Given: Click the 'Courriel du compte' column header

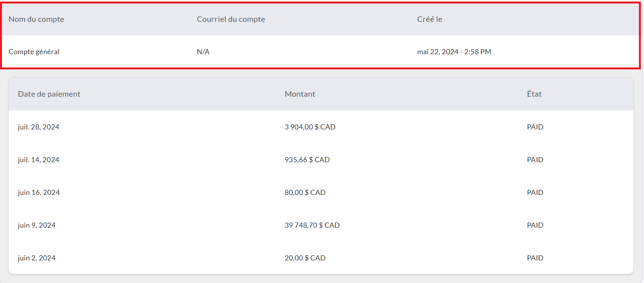Looking at the screenshot, I should [x=231, y=19].
